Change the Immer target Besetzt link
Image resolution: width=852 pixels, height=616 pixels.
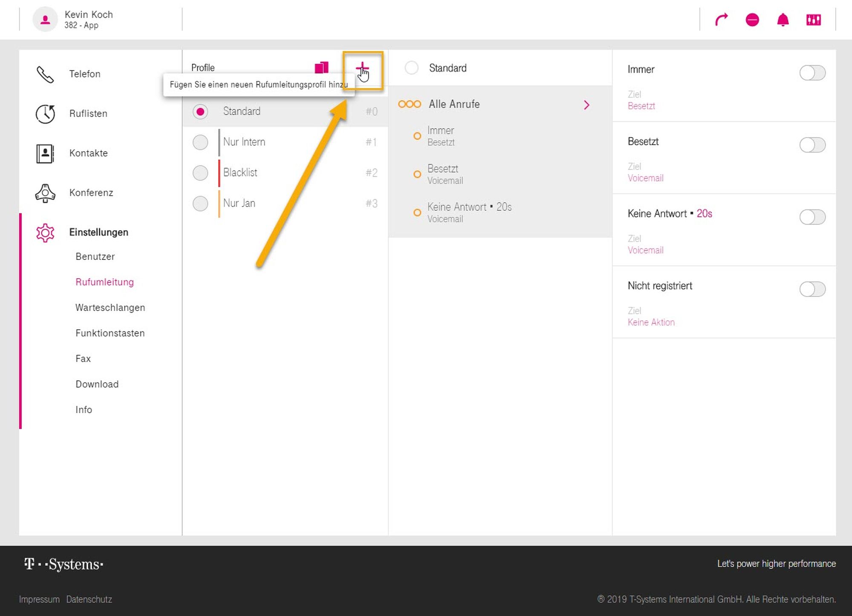point(641,106)
